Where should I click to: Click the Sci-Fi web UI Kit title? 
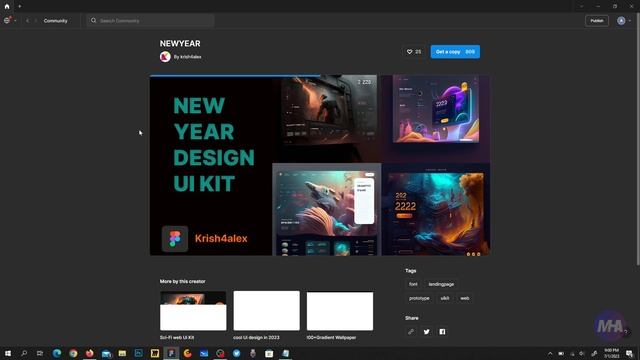pyautogui.click(x=177, y=338)
